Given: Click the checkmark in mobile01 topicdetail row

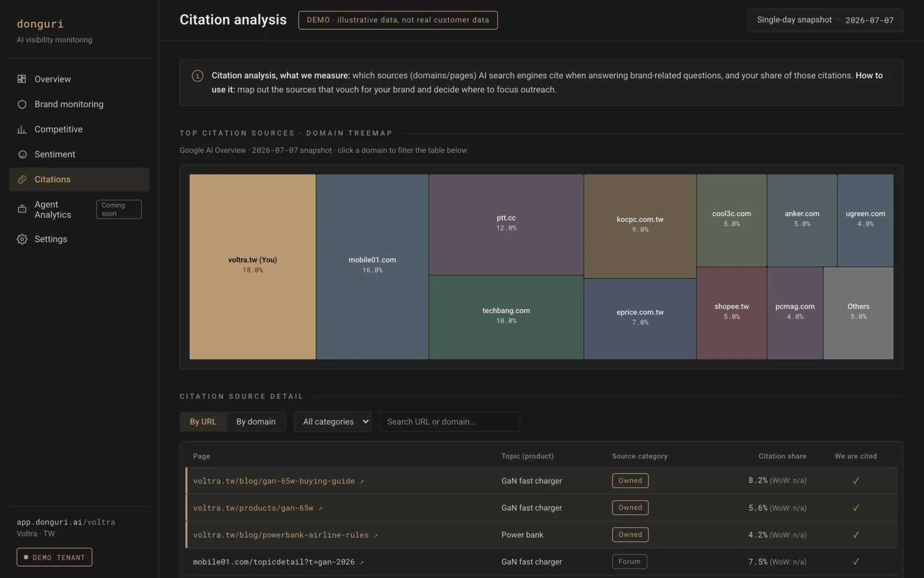Looking at the screenshot, I should [x=856, y=562].
